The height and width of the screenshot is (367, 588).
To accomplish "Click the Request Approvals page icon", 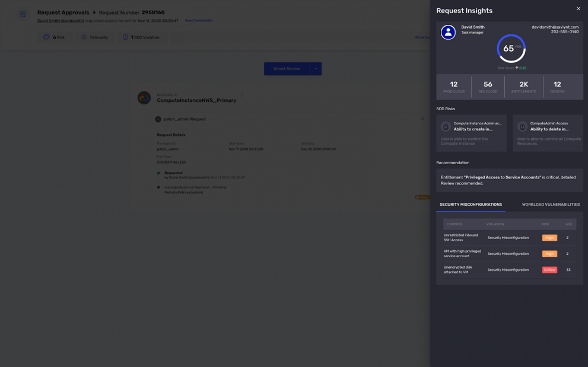I will click(x=23, y=14).
